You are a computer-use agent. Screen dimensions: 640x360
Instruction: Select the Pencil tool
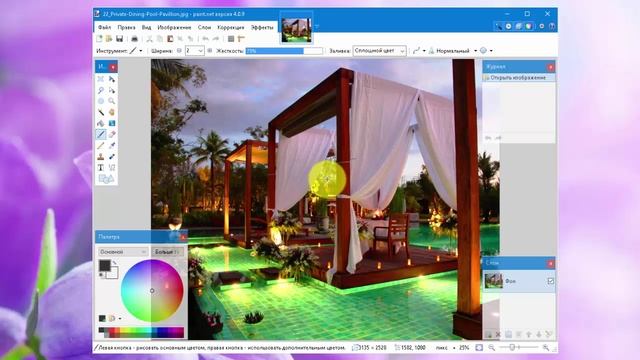point(101,145)
